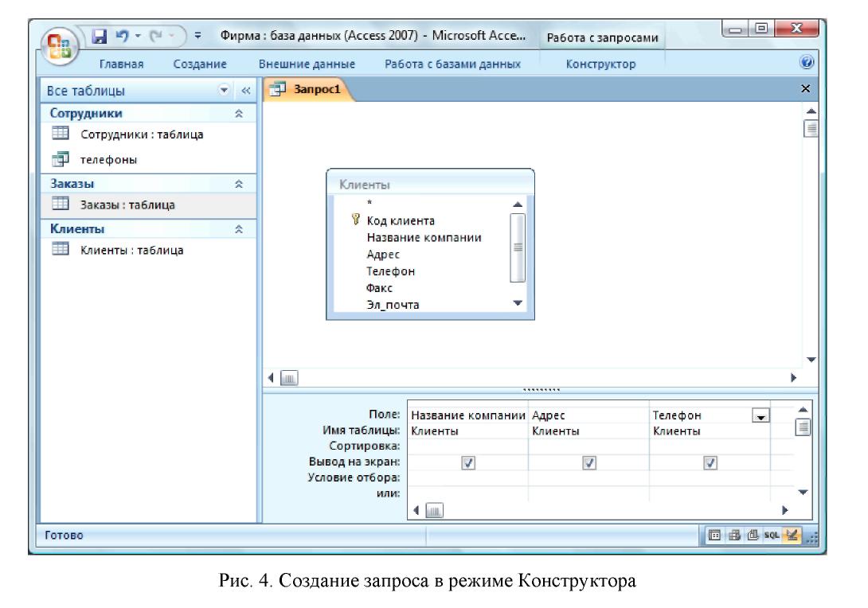The height and width of the screenshot is (608, 868).
Task: Customize the Quick Access Toolbar
Action: [x=197, y=36]
